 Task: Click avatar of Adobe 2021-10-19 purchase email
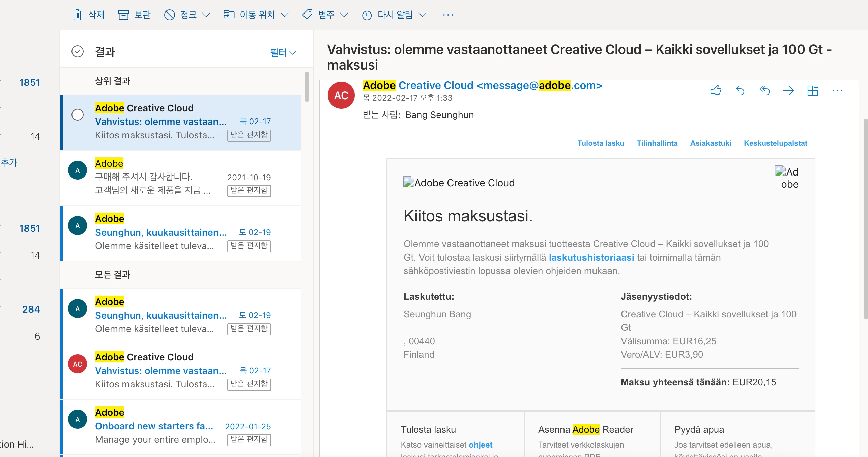(78, 170)
